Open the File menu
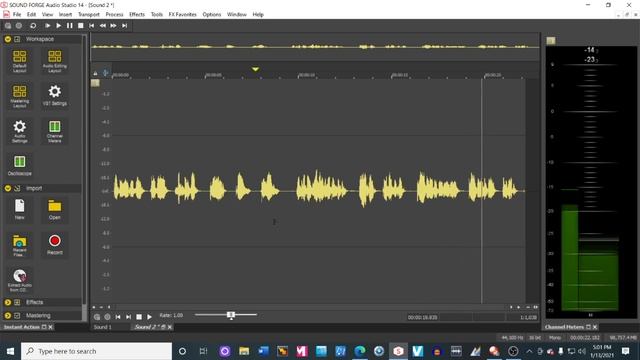The image size is (640, 360). pos(17,14)
